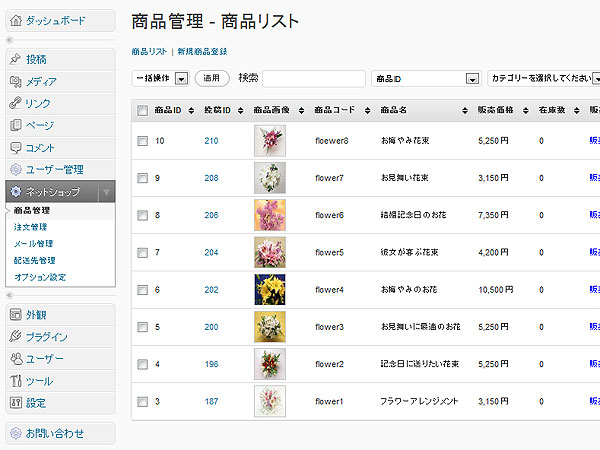Click price 4,200円 cell

point(493,253)
